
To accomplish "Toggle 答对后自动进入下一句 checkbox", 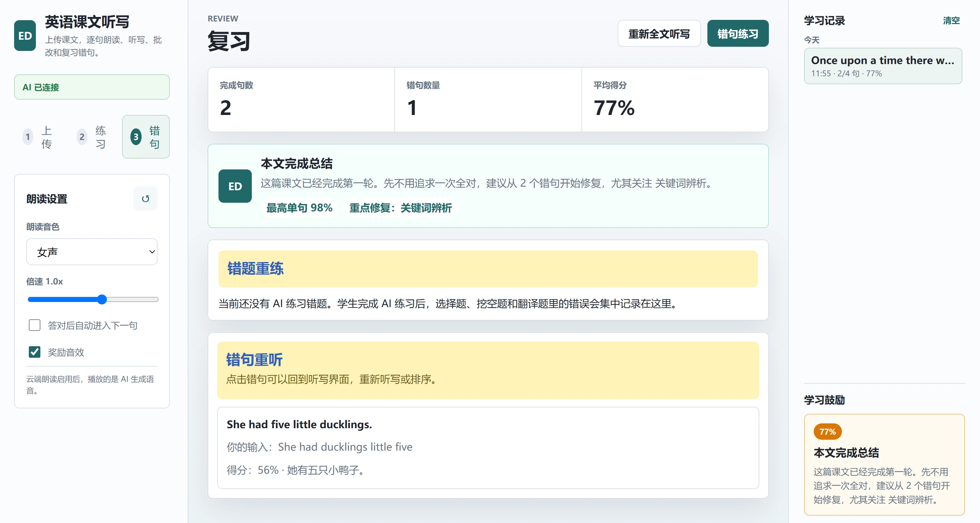I will click(x=35, y=325).
